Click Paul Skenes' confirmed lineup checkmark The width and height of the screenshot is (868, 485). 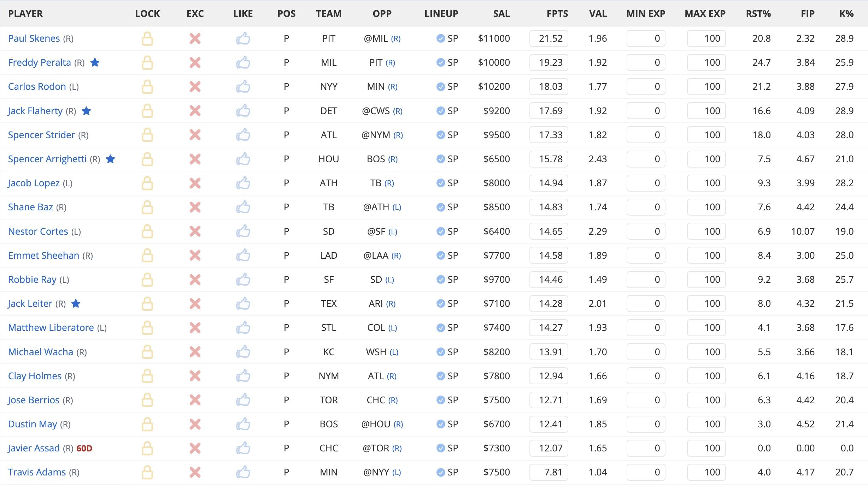(441, 39)
